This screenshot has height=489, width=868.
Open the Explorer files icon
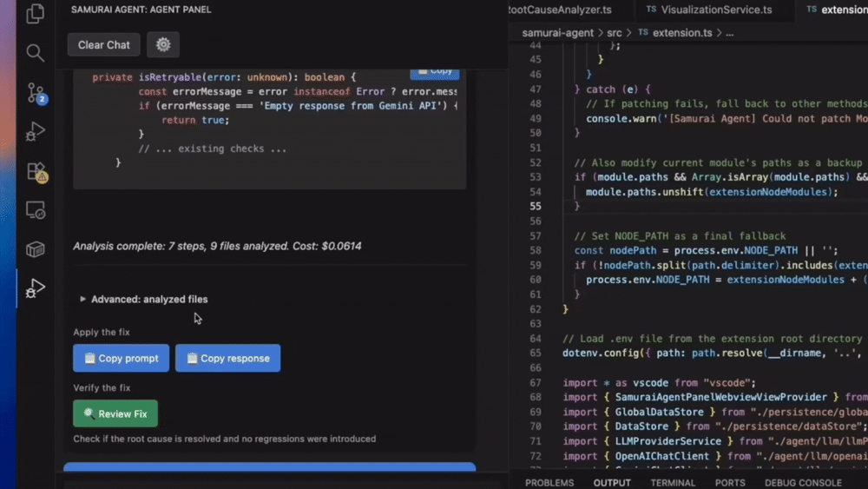[x=36, y=13]
